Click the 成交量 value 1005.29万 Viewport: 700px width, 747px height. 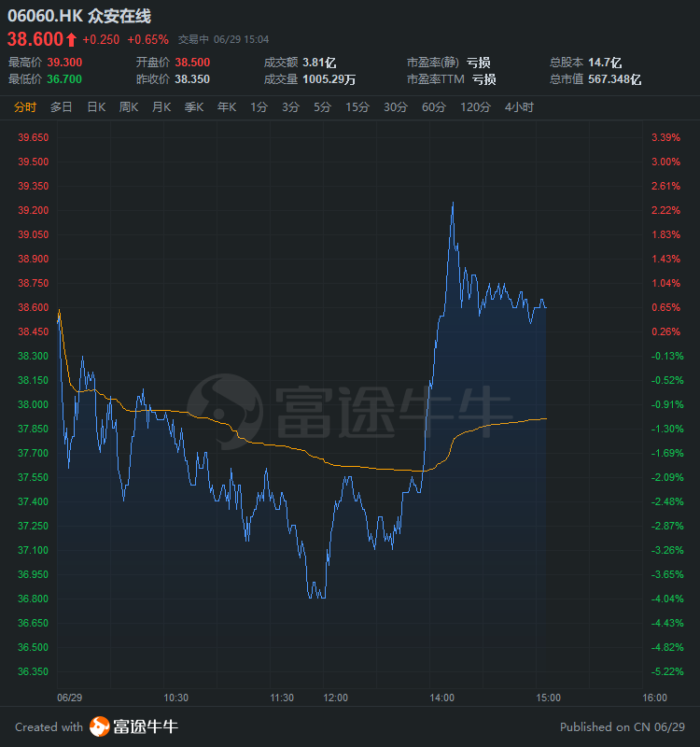pyautogui.click(x=329, y=79)
